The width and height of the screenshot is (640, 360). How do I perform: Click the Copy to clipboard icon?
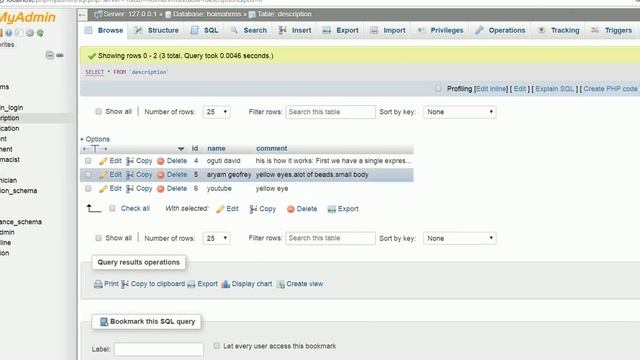125,284
